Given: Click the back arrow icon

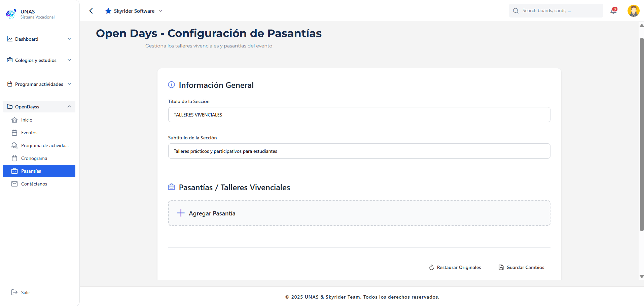Looking at the screenshot, I should click(91, 11).
